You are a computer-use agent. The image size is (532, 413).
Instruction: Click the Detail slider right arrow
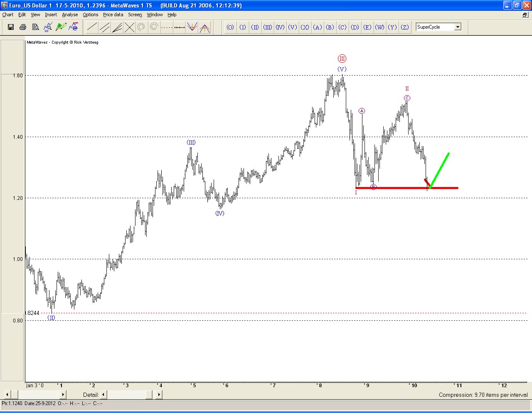coord(159,394)
